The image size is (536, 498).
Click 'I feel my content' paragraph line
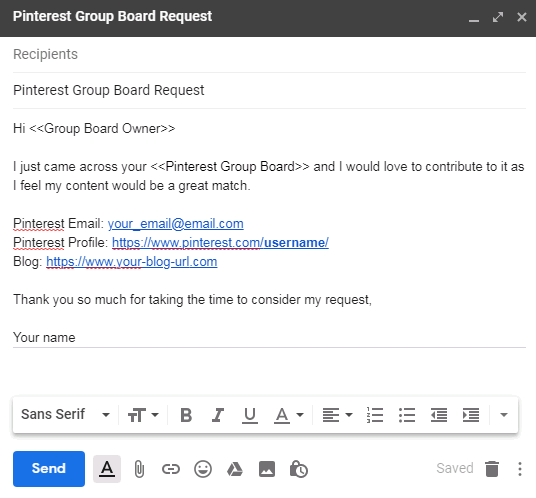[132, 186]
